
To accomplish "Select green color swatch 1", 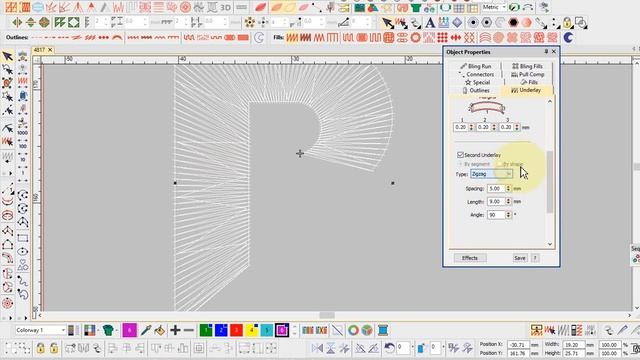I will click(x=206, y=330).
